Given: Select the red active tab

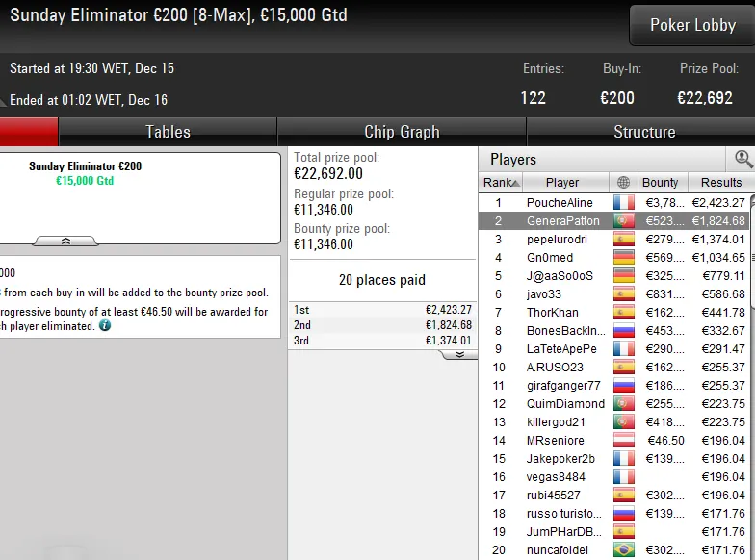Looking at the screenshot, I should [x=29, y=132].
